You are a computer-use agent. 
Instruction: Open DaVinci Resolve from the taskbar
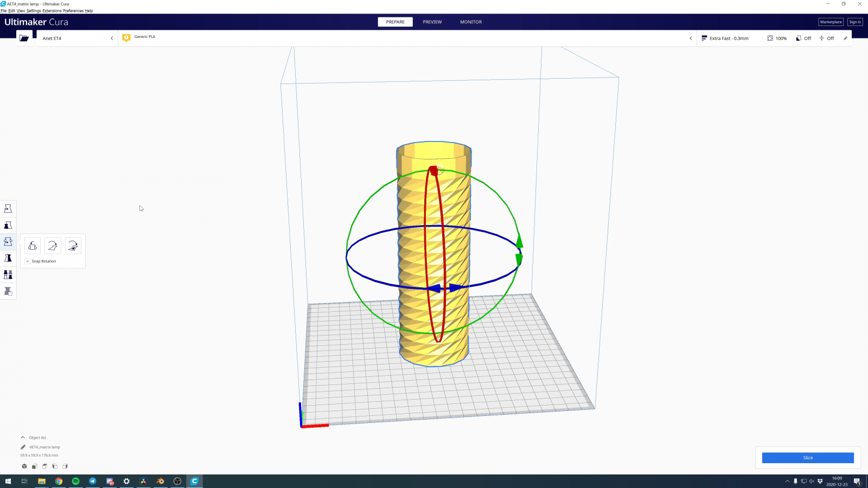143,481
